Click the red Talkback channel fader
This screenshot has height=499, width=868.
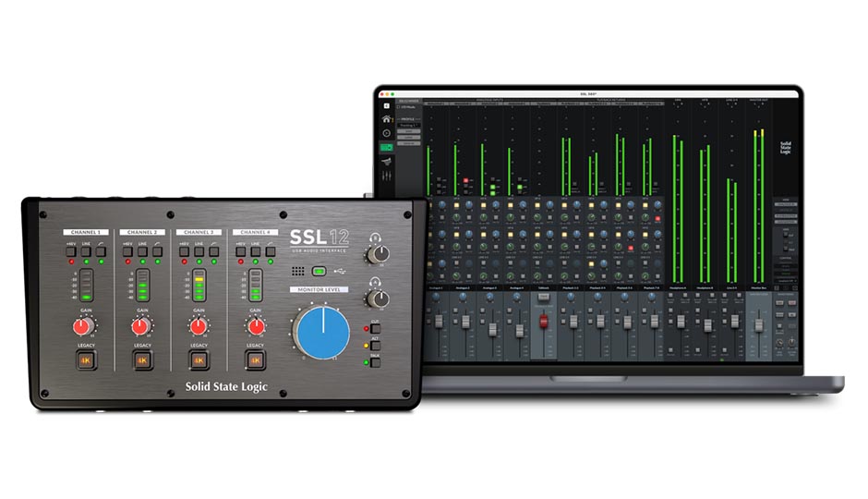[543, 321]
